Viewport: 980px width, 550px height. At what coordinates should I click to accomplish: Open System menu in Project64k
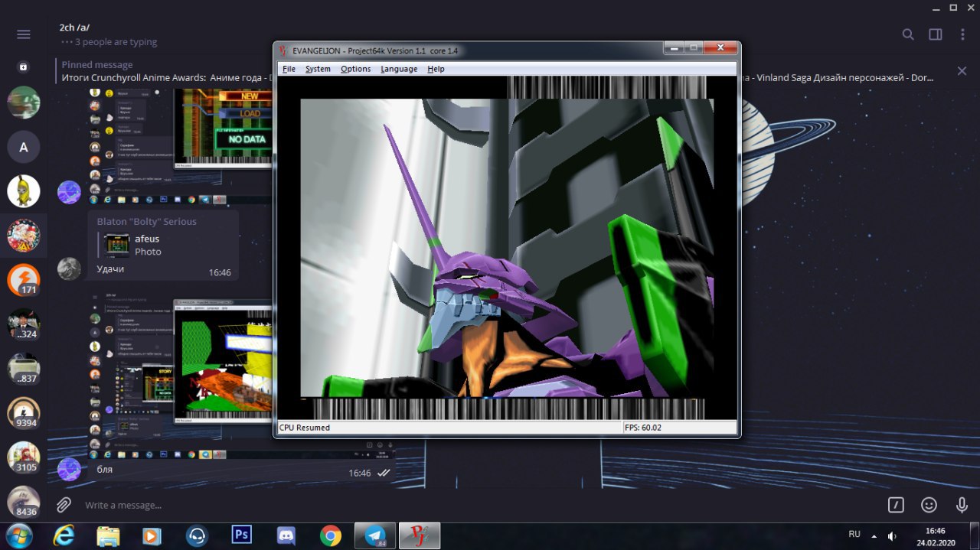318,69
